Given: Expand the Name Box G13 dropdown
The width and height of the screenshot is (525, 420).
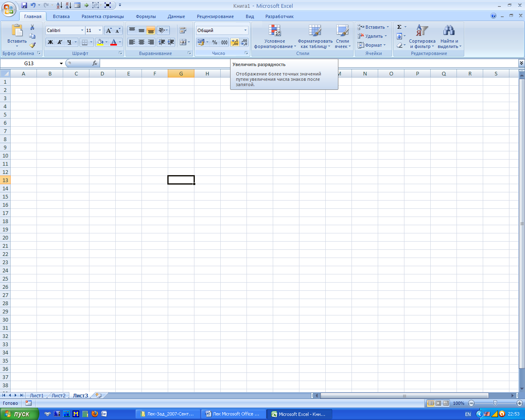Looking at the screenshot, I should (61, 63).
